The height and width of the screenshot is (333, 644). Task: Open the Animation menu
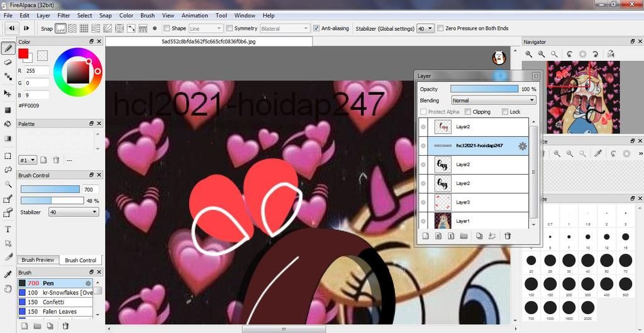pyautogui.click(x=195, y=16)
